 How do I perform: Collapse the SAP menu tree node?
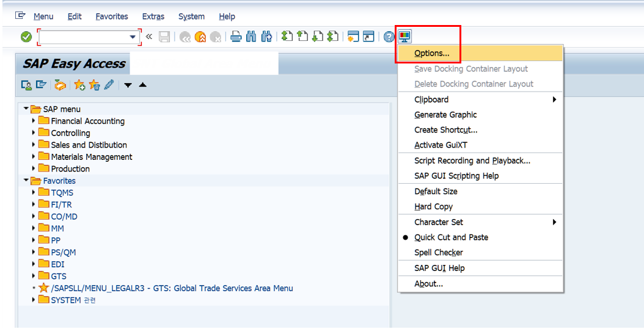pos(26,109)
